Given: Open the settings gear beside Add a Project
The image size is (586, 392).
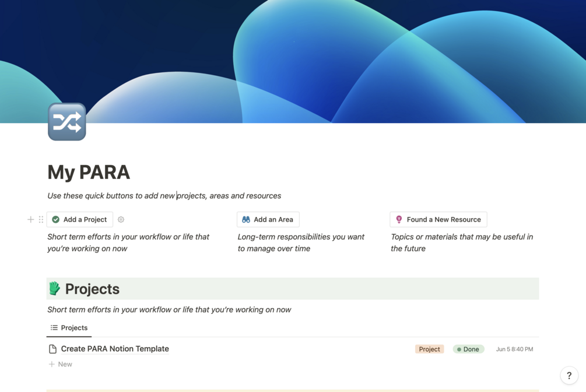Looking at the screenshot, I should click(121, 219).
